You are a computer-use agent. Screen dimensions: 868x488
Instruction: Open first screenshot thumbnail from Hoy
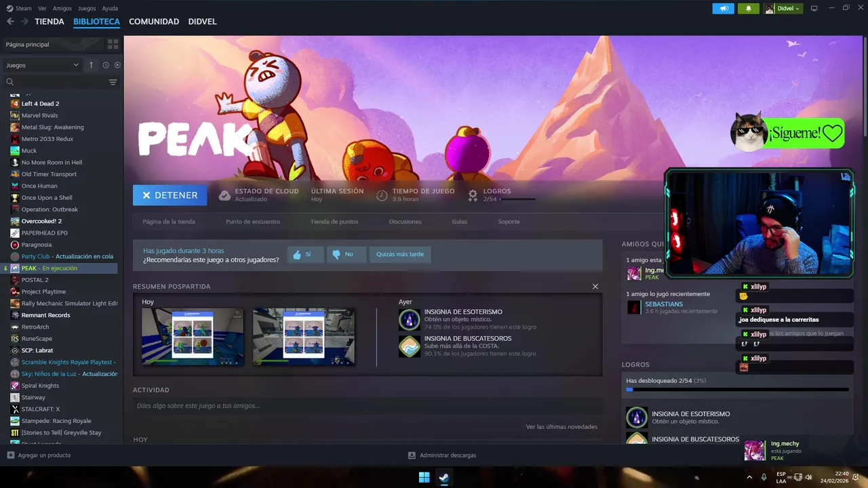193,337
